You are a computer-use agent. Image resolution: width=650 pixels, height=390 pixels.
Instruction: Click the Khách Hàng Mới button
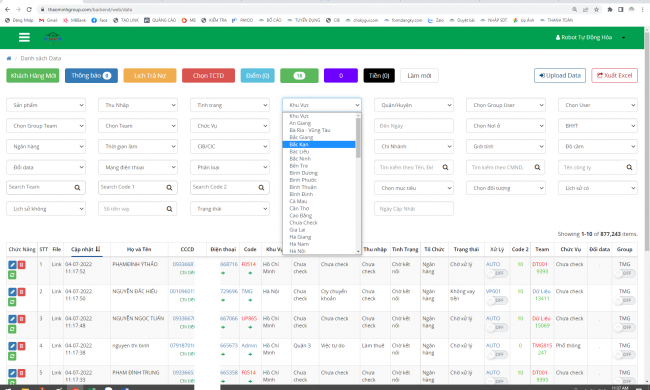pyautogui.click(x=33, y=76)
